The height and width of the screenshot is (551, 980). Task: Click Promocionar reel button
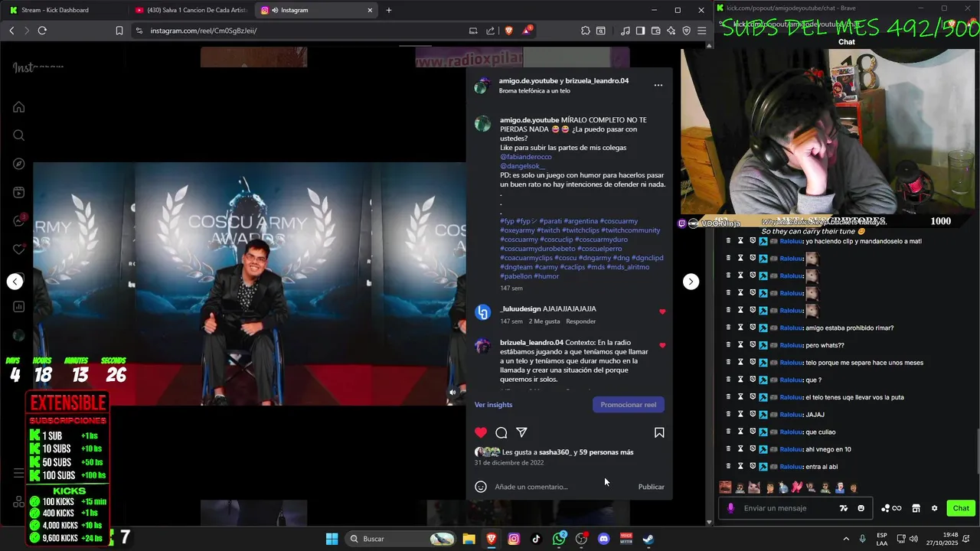[629, 405]
